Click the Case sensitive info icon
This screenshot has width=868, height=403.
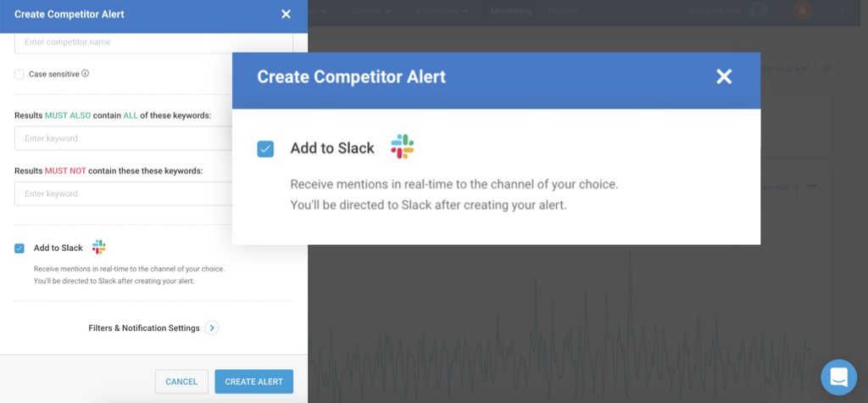pos(85,74)
